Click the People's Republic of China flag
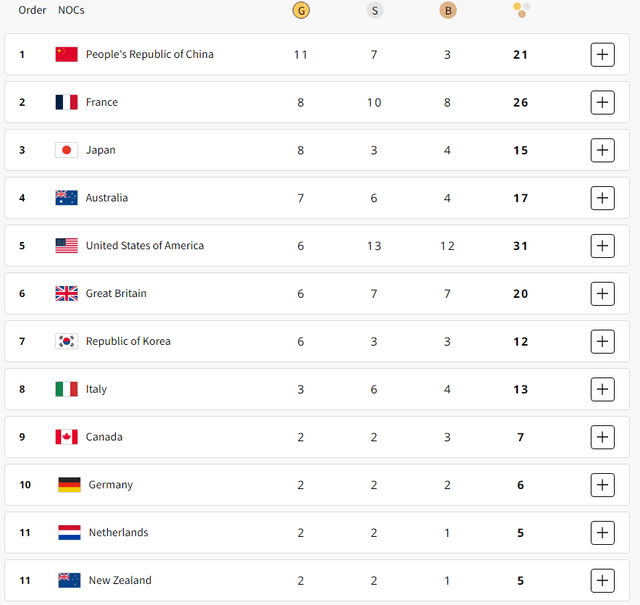This screenshot has height=605, width=640. point(67,54)
